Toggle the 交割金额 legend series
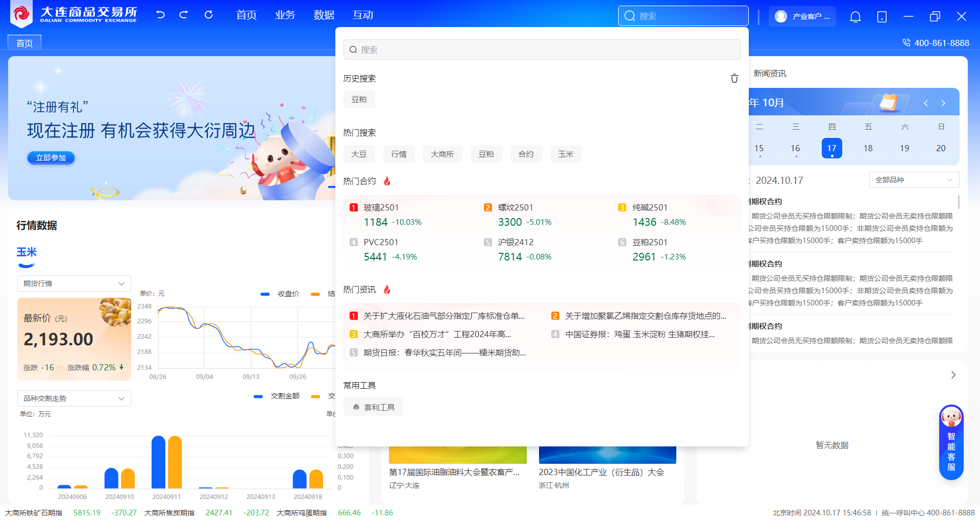 pos(277,396)
